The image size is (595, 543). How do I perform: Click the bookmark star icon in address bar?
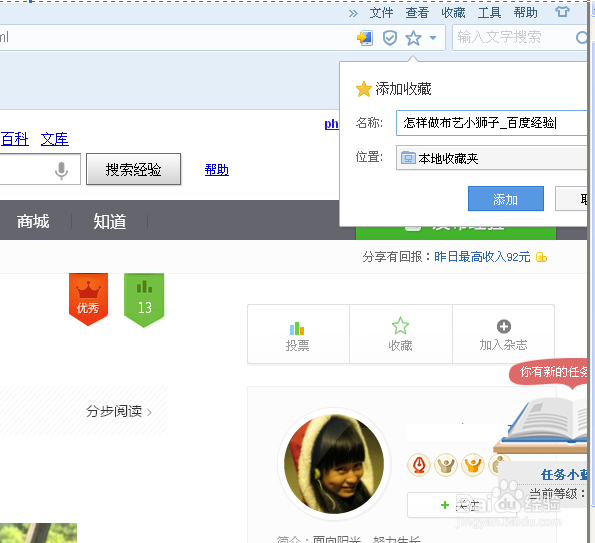tap(413, 38)
